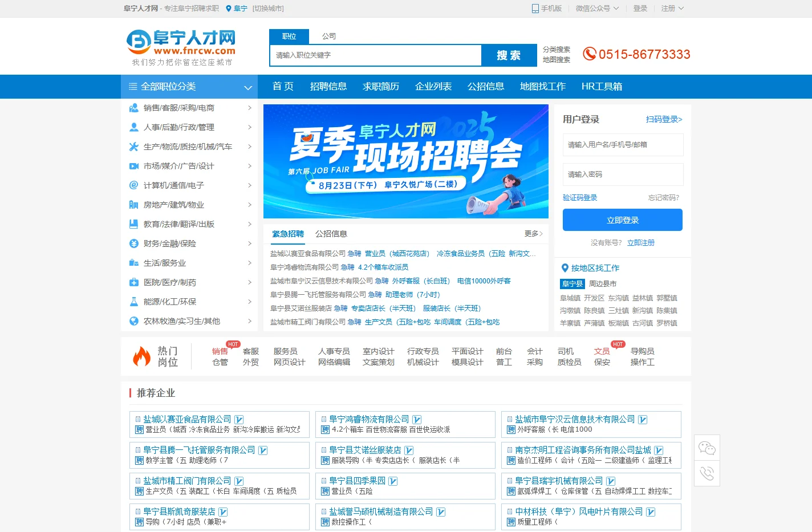This screenshot has height=532, width=812.
Task: Click the 房地产/建筑/物业 building icon
Action: click(x=134, y=205)
